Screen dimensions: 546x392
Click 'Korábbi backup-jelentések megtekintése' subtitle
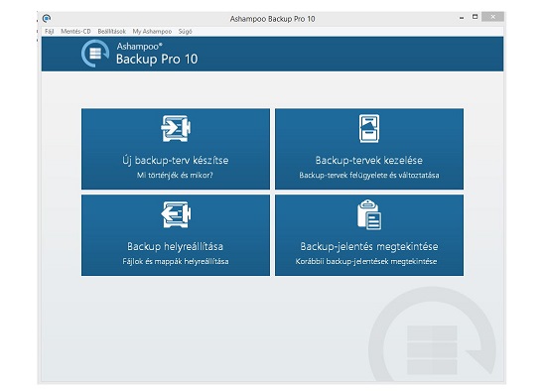[x=366, y=261]
